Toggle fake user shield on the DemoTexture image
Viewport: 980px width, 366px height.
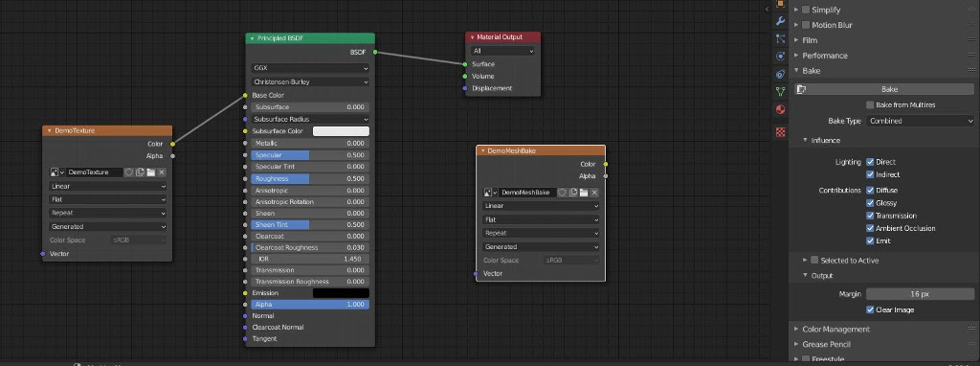click(129, 172)
